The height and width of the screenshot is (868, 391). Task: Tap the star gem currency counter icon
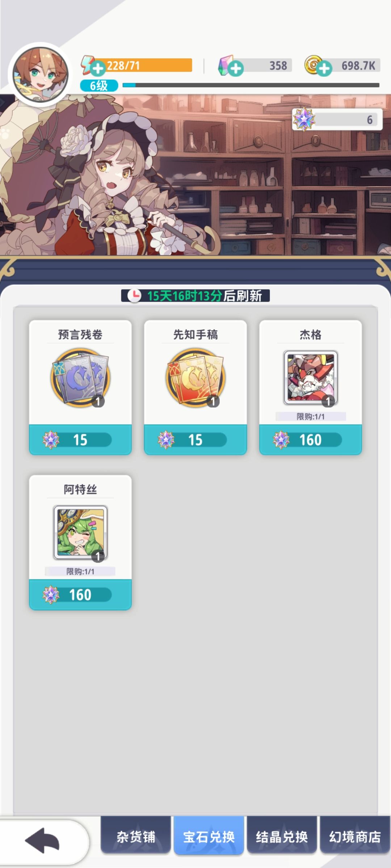click(304, 119)
